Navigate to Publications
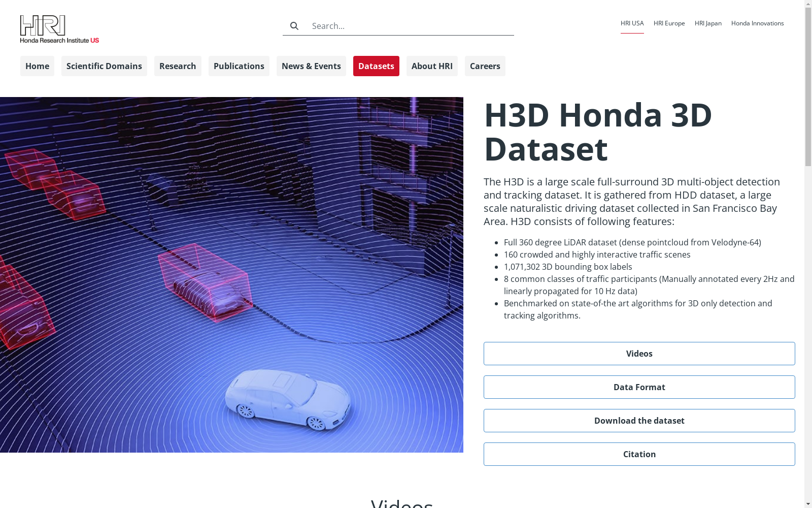The width and height of the screenshot is (812, 508). tap(239, 66)
